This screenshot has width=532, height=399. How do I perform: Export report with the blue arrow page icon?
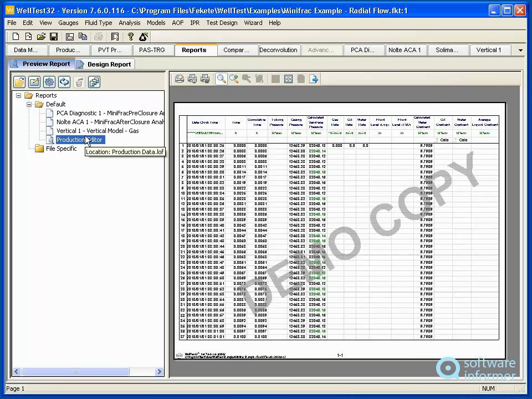click(314, 79)
